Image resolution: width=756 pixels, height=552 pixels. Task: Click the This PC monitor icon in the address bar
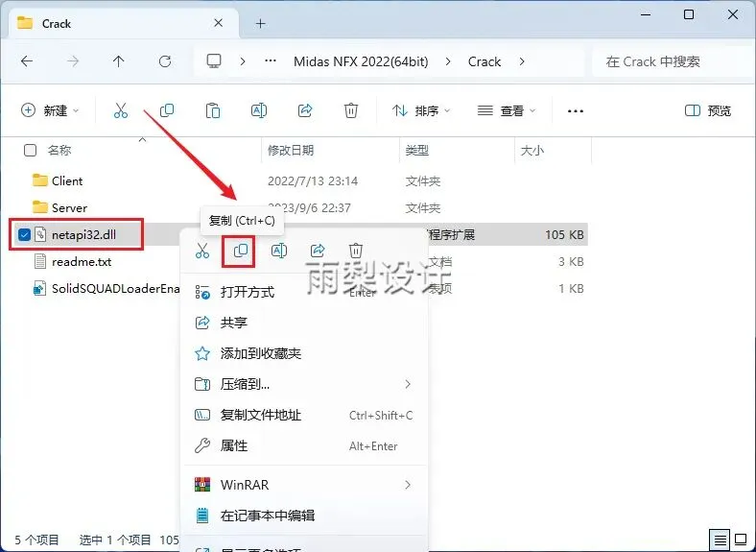point(214,61)
